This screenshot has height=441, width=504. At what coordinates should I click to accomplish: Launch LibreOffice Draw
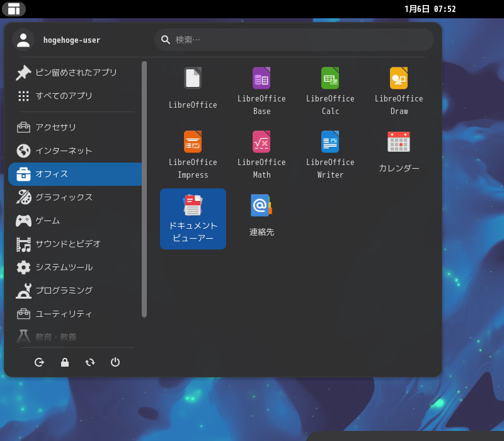click(399, 89)
